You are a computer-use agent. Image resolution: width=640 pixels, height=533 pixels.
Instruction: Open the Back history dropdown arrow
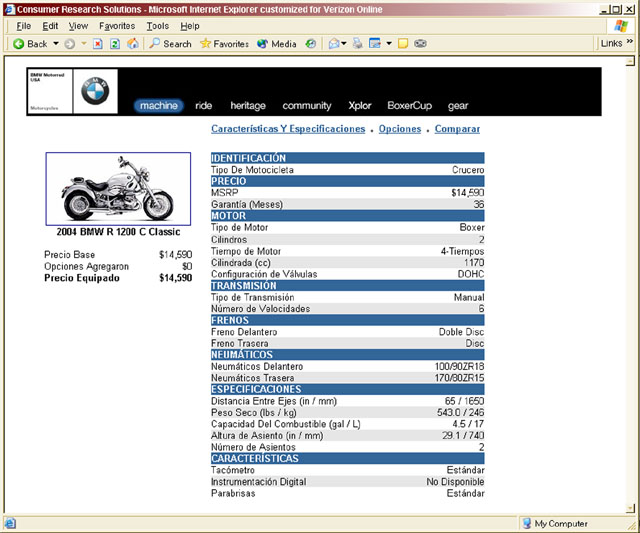(56, 43)
